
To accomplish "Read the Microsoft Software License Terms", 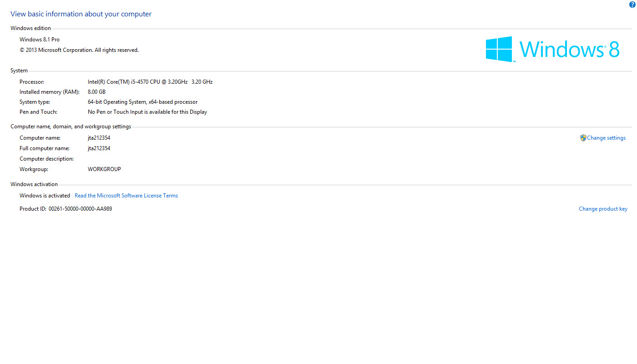I will point(126,196).
